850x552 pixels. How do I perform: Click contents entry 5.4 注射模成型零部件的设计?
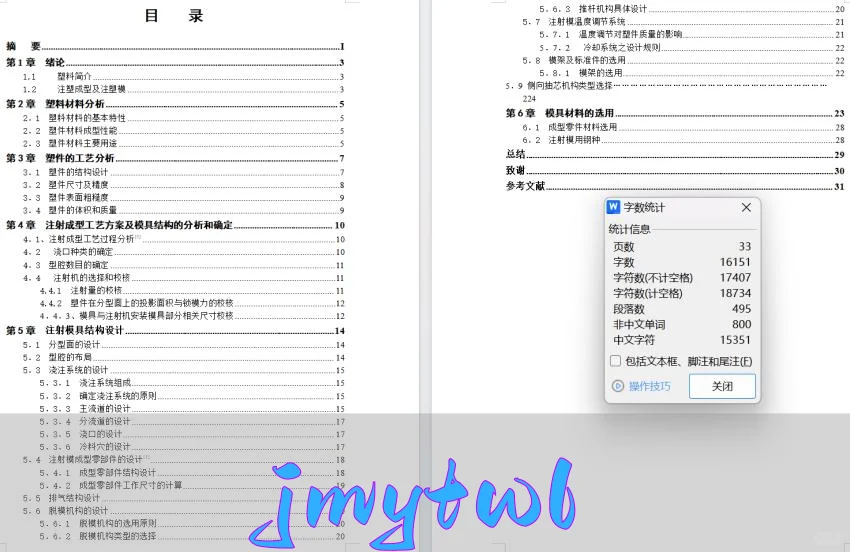tap(183, 459)
